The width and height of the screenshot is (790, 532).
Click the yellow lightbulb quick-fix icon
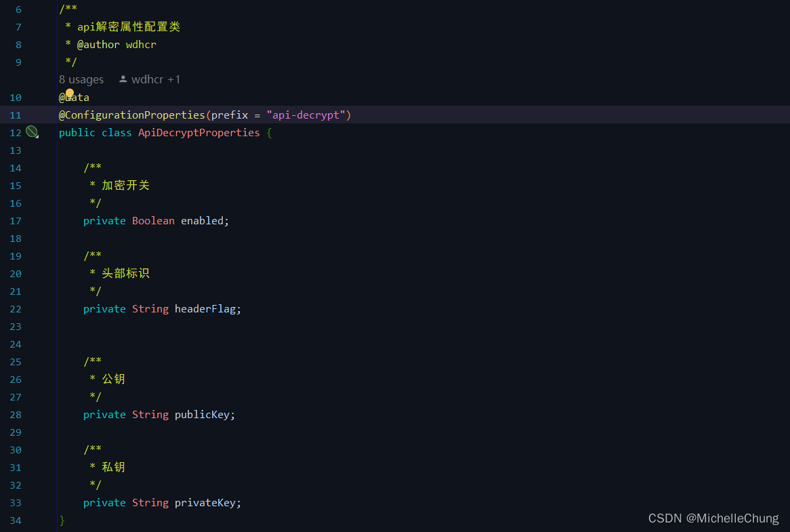pos(70,94)
